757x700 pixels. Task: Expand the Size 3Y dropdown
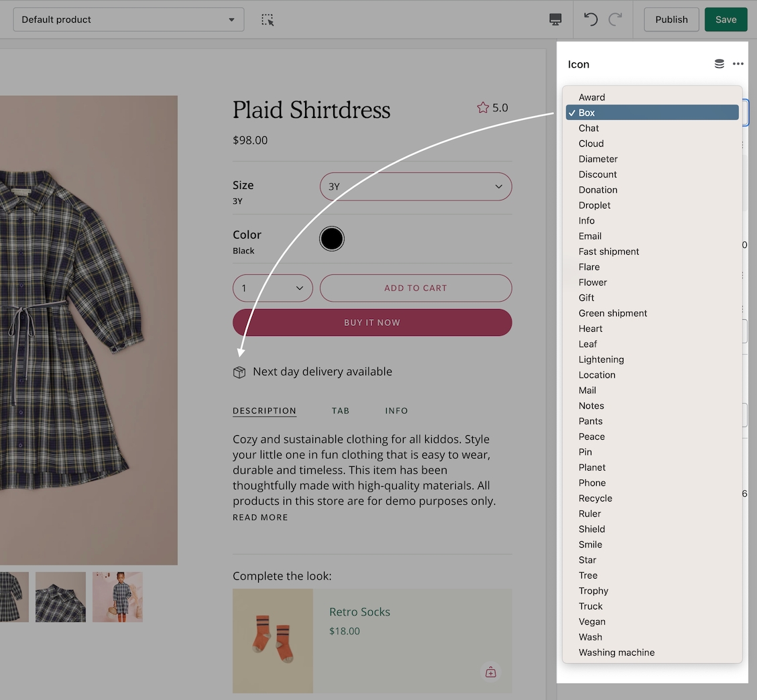[x=416, y=186]
